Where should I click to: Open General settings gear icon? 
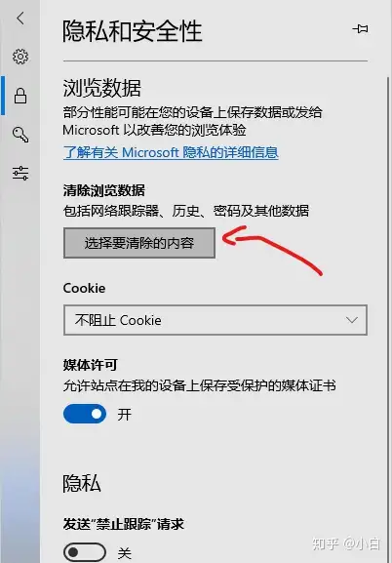20,57
